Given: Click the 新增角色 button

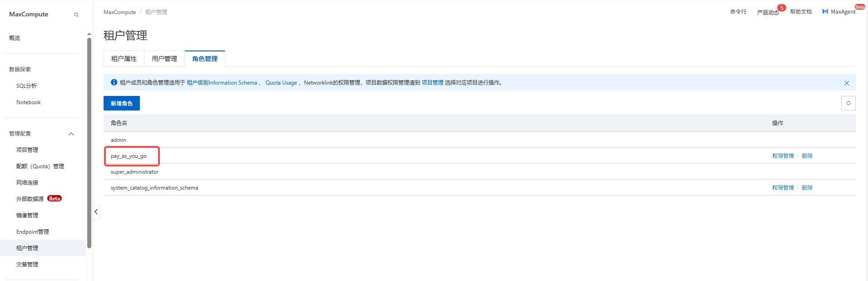Looking at the screenshot, I should click(x=122, y=103).
